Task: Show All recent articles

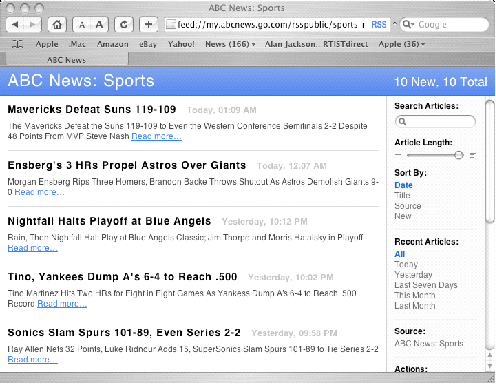Action: [x=400, y=254]
